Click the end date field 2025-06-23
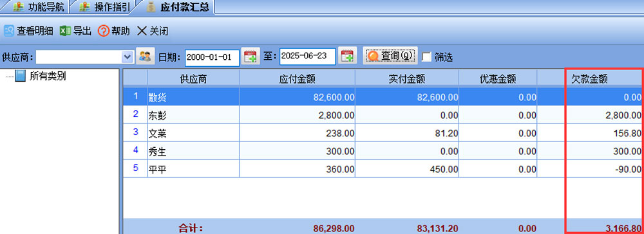Viewport: 644px width, 234px height. 308,56
